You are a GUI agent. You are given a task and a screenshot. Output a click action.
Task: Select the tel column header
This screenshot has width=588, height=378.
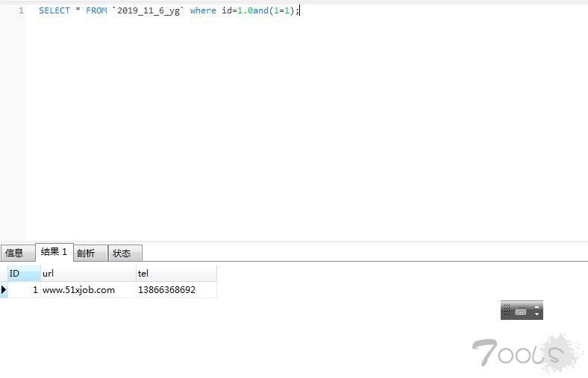pyautogui.click(x=176, y=274)
